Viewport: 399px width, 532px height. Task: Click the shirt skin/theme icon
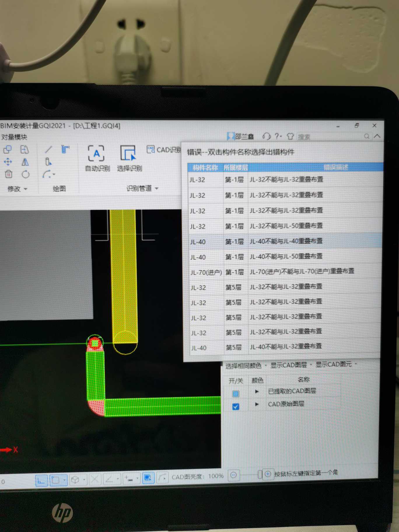coord(290,136)
